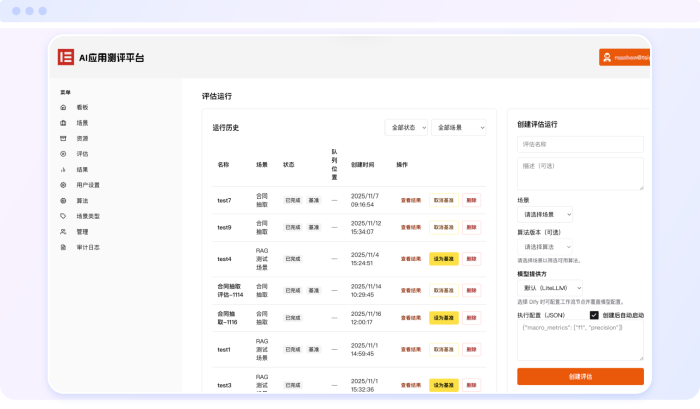Click 查看结果 link for test7
This screenshot has width=700, height=409.
[x=410, y=200]
